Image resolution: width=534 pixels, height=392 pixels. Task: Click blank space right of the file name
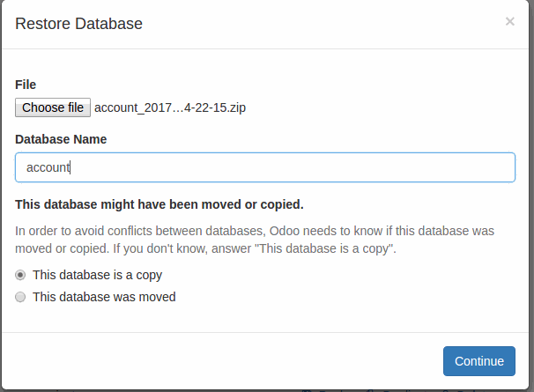pyautogui.click(x=379, y=107)
